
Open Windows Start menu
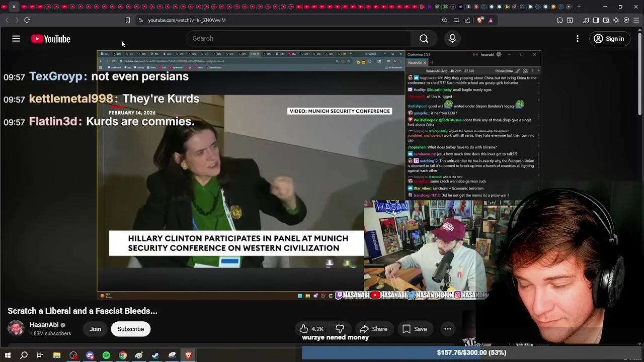[8, 355]
